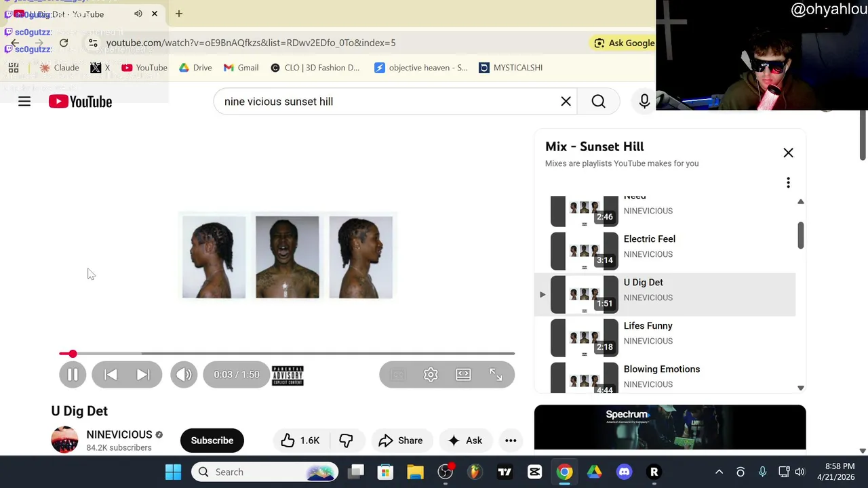Mute the video player volume
Viewport: 868px width, 488px height.
183,374
